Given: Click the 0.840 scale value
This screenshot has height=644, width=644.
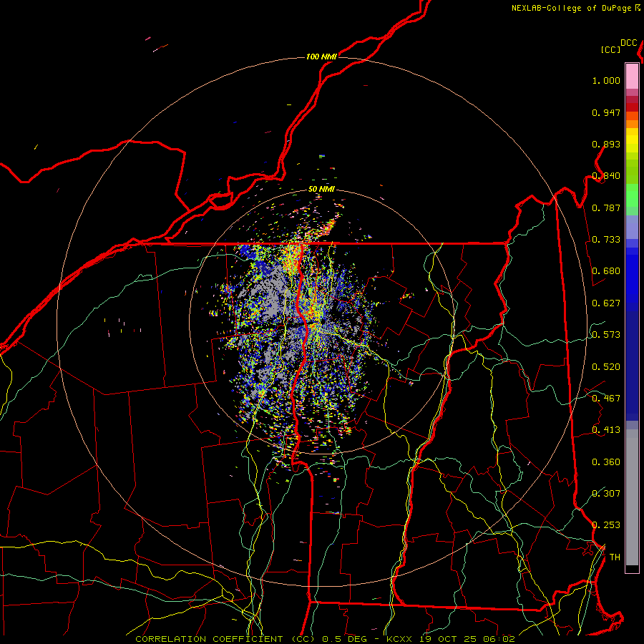Looking at the screenshot, I should [606, 176].
